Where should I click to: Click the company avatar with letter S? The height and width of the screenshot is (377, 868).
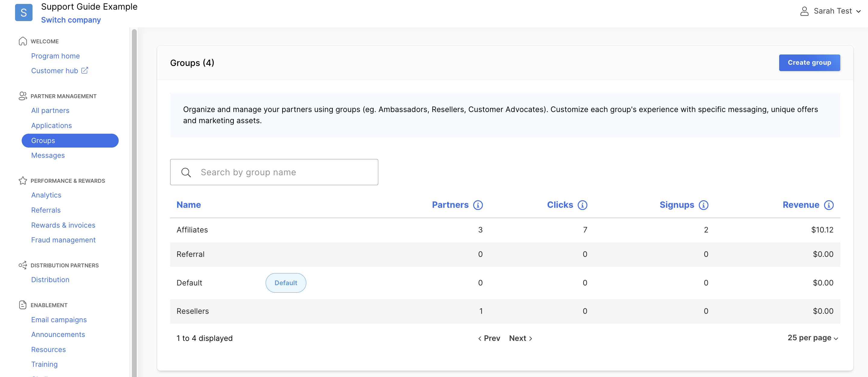23,12
